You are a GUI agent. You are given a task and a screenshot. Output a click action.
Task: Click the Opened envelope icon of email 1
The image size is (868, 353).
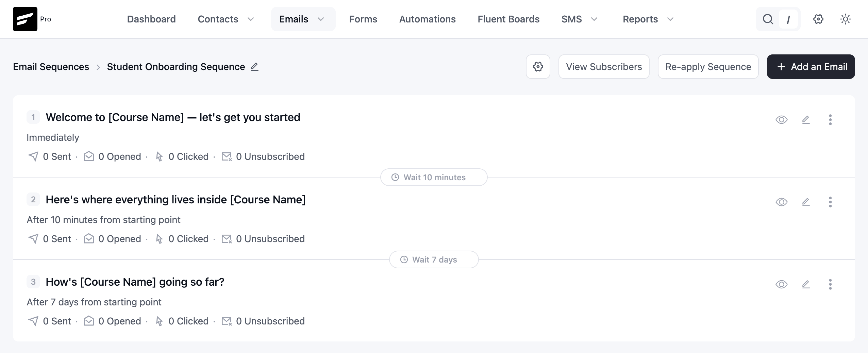[x=89, y=156]
